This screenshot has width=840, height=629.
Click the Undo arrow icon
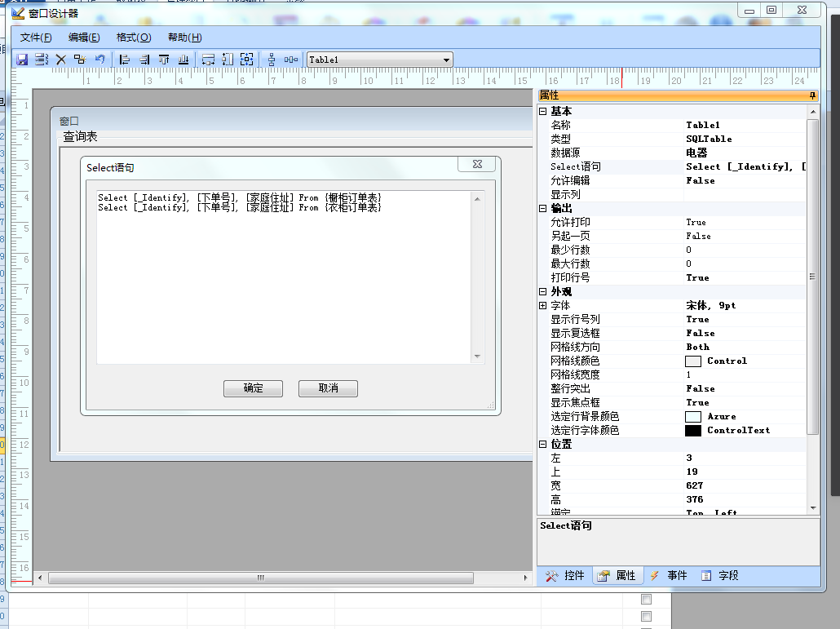point(99,60)
